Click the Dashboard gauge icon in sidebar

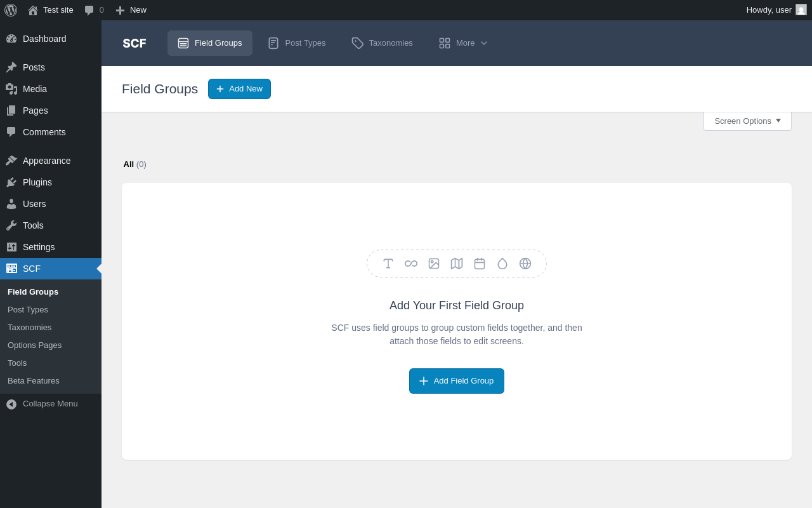[11, 39]
